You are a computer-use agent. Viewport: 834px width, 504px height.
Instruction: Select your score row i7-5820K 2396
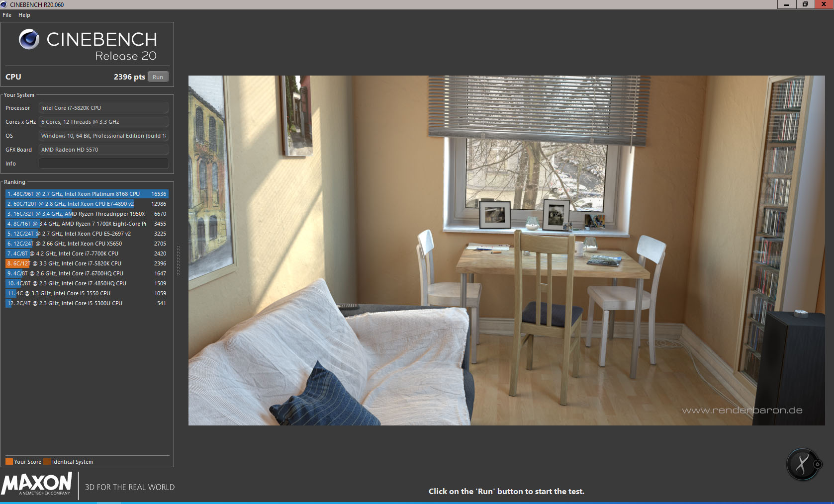87,263
